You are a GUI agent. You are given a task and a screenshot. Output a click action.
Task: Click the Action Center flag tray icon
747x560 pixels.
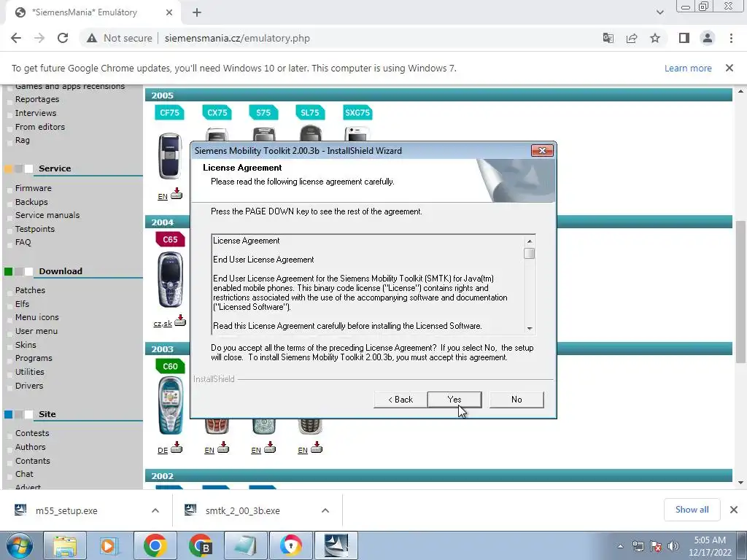click(x=656, y=546)
